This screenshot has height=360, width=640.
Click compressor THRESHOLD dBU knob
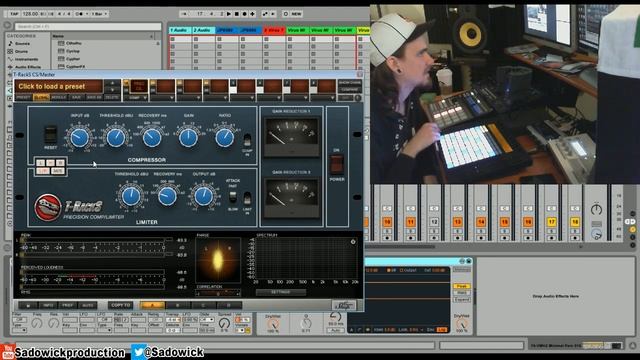[116, 138]
